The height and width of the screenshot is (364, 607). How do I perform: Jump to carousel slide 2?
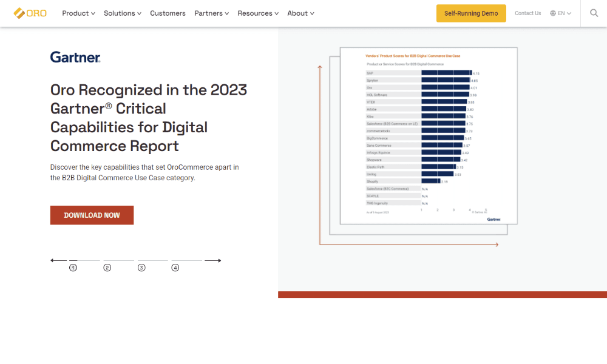click(107, 268)
